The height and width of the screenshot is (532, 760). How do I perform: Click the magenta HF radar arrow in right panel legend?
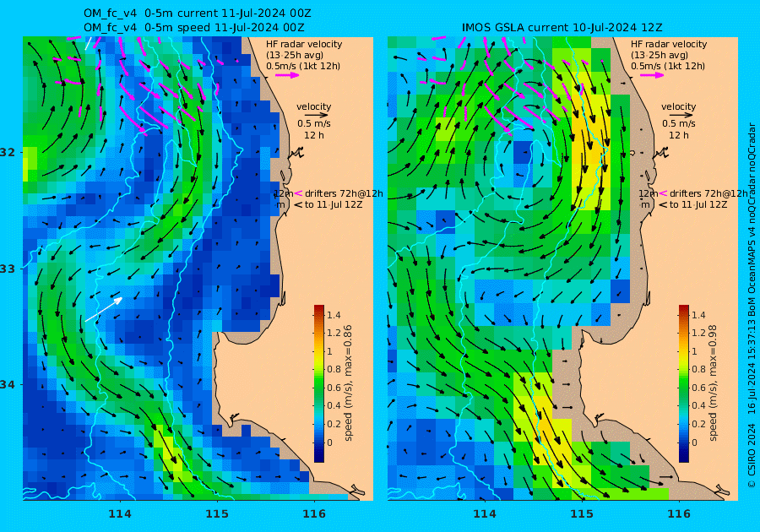click(x=652, y=75)
